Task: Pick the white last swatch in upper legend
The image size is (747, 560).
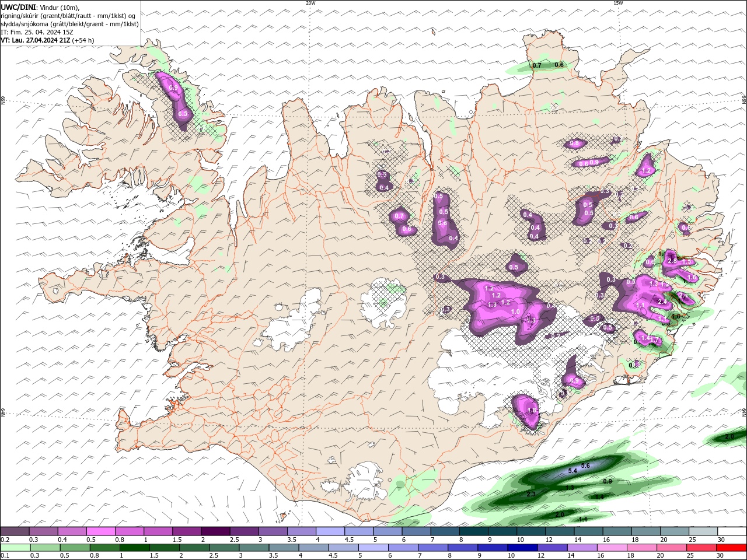Action: pos(732,531)
